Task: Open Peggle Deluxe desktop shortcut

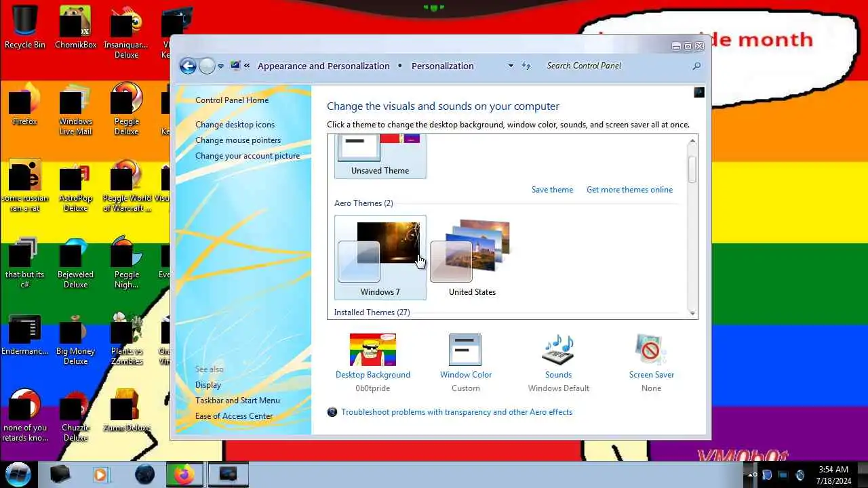Action: click(x=126, y=108)
